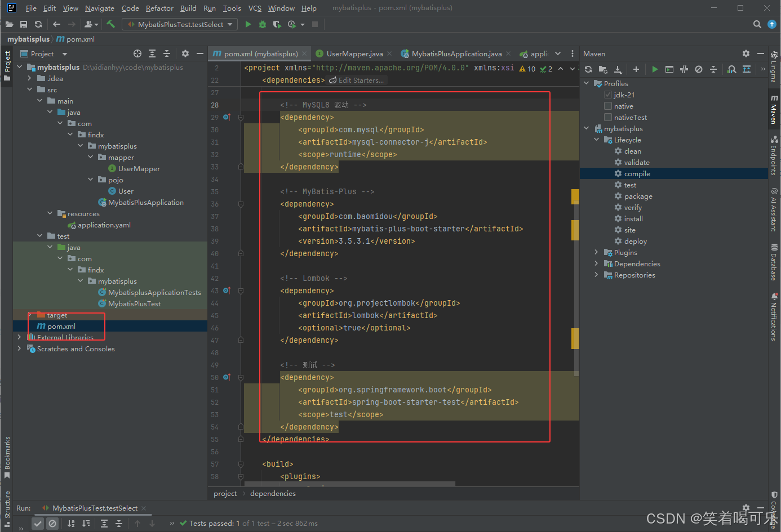Open the File menu
Screen dimensions: 781x532
point(31,8)
